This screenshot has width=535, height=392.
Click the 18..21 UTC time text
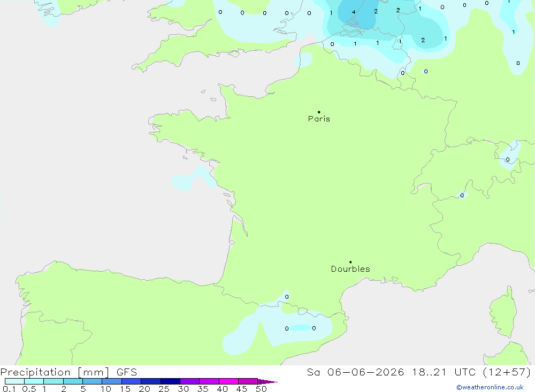coord(444,372)
